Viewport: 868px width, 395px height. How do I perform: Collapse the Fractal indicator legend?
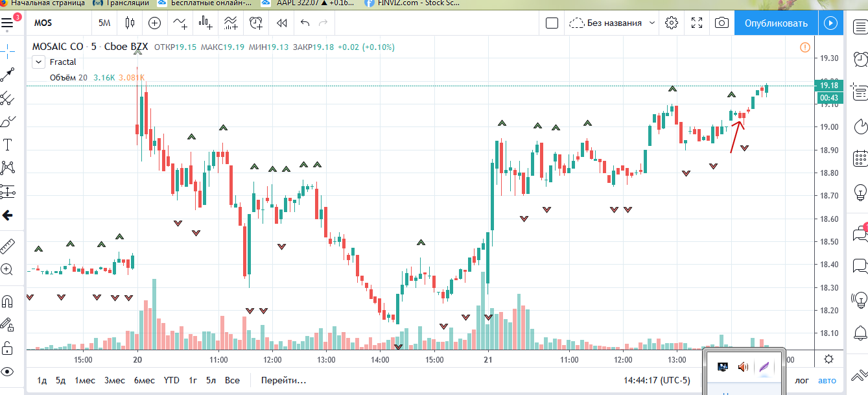tap(38, 62)
